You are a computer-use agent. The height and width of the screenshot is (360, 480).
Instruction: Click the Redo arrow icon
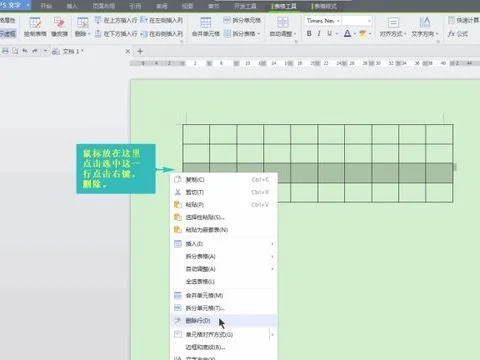point(35,51)
